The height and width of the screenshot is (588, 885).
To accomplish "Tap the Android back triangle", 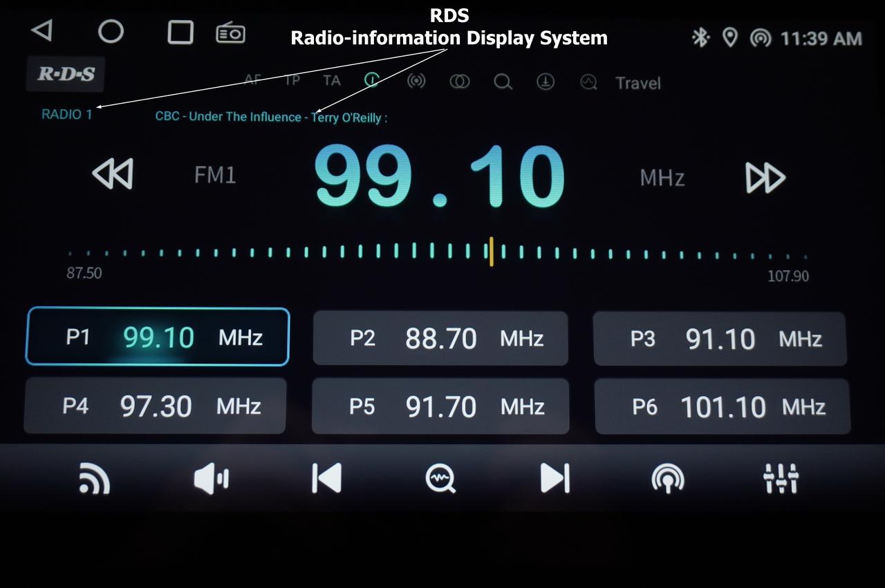I will point(42,30).
